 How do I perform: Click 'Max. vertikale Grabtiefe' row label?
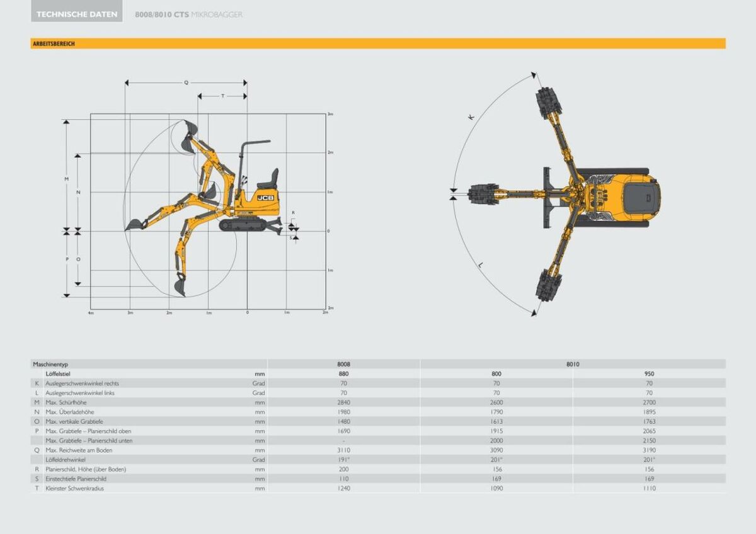point(74,421)
